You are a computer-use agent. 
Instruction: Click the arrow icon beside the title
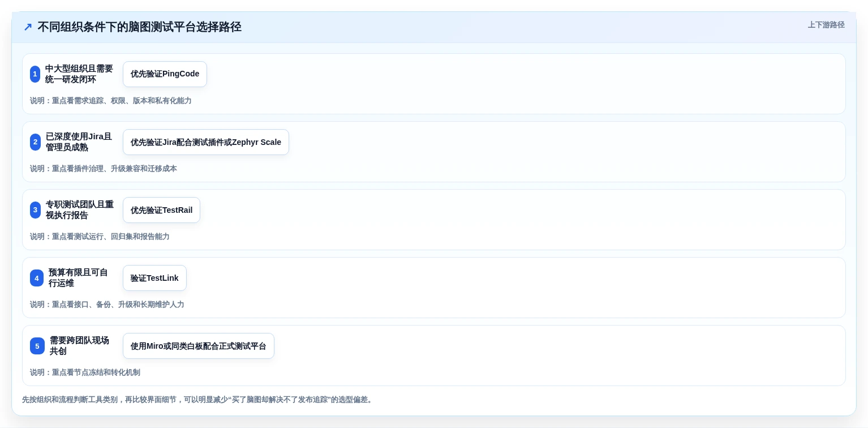pyautogui.click(x=28, y=27)
